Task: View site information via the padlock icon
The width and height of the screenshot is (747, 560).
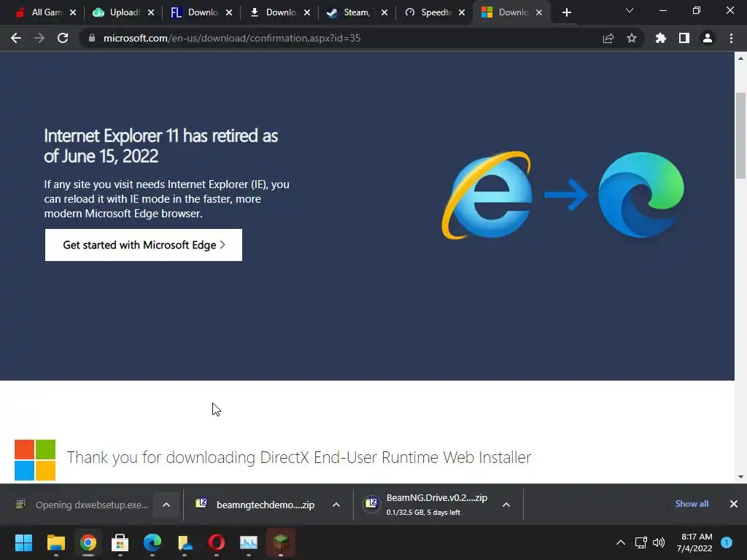Action: point(92,38)
